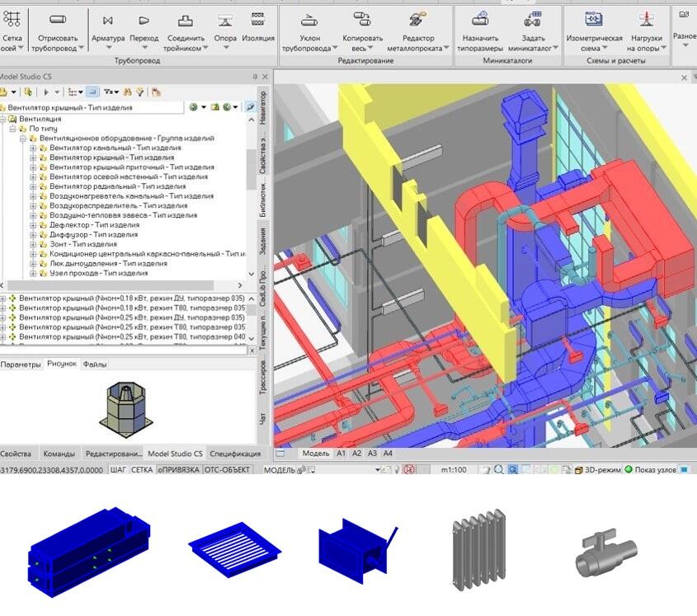The height and width of the screenshot is (616, 697).
Task: Switch to the Спецификация panel tab
Action: coord(235,454)
